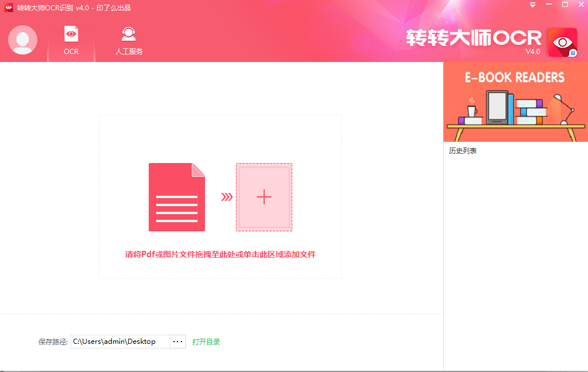Click the 请将Pdf或图片文件拖拽至此处 prompt text

coord(220,254)
